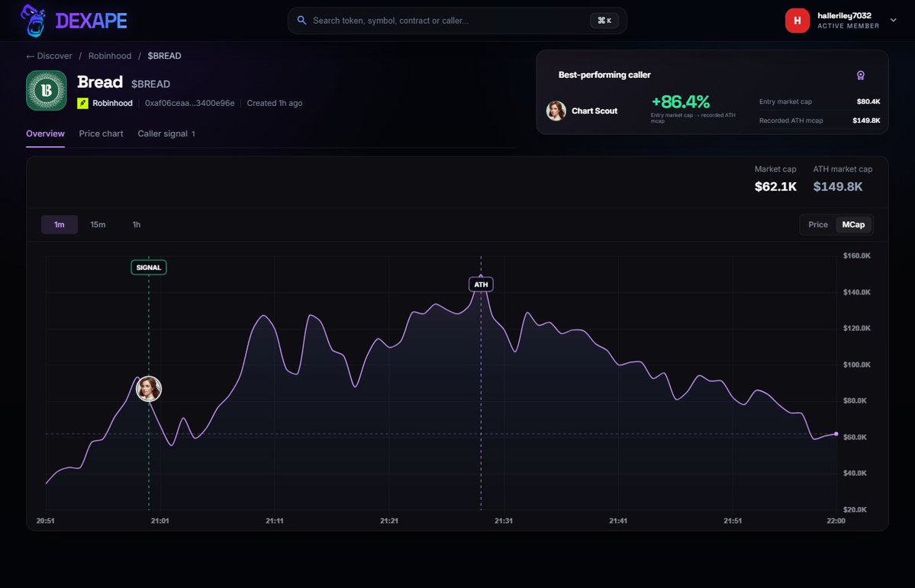Click the Best-performing caller heading

[604, 76]
